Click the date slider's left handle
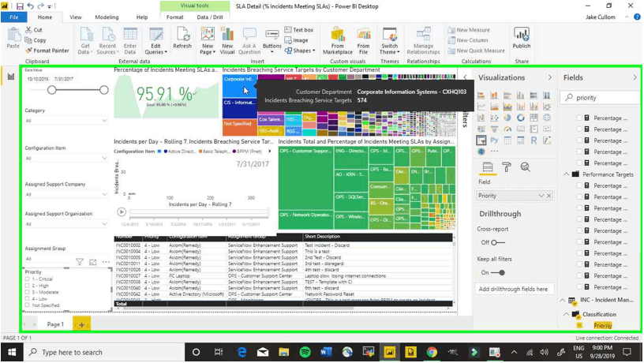644x363 pixels. pos(52,90)
